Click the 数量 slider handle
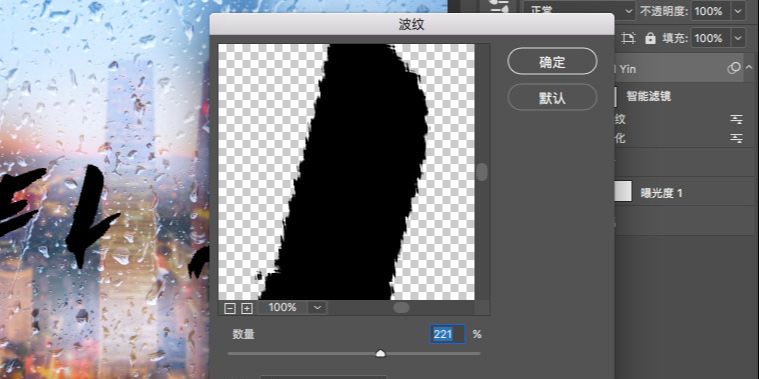Screen dimensions: 759x379 coord(381,353)
